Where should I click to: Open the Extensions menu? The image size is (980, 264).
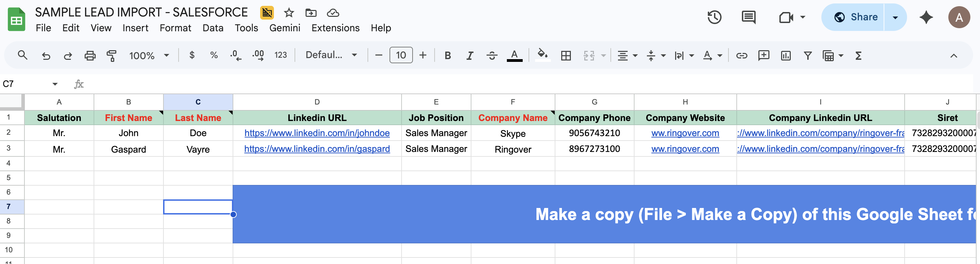click(x=335, y=28)
